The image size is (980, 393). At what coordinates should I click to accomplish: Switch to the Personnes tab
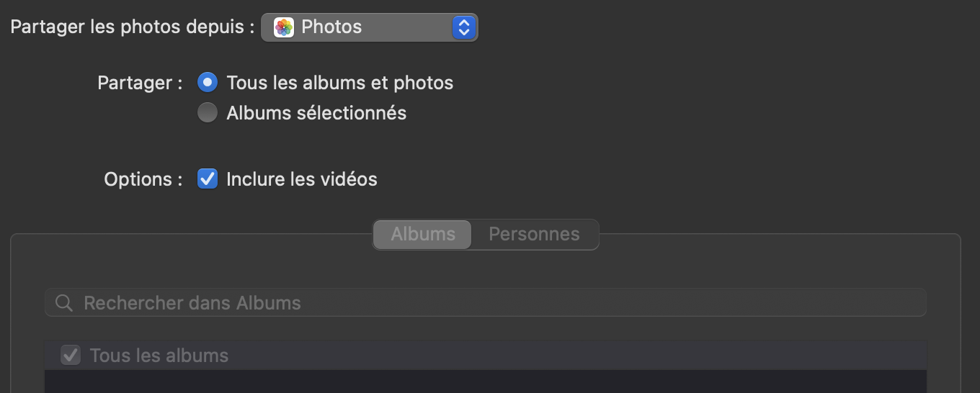click(534, 235)
